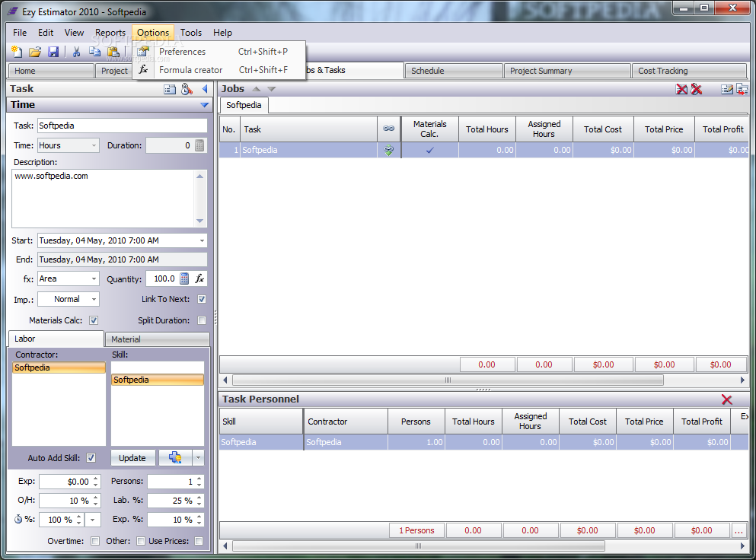Viewport: 756px width, 560px height.
Task: Click the ellipsis button in personnel totals row
Action: (x=738, y=530)
